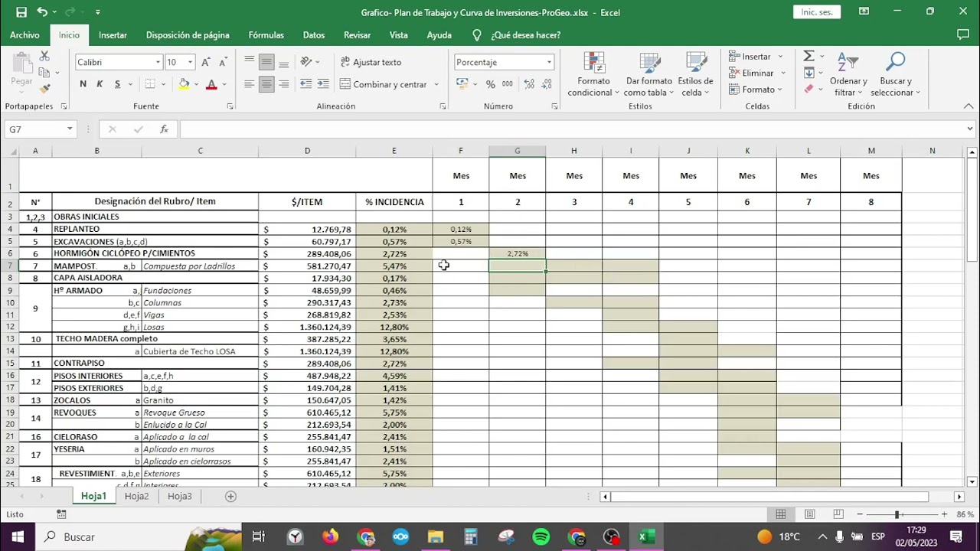Click the Windows Start button
Viewport: 980px width, 551px height.
[x=18, y=536]
